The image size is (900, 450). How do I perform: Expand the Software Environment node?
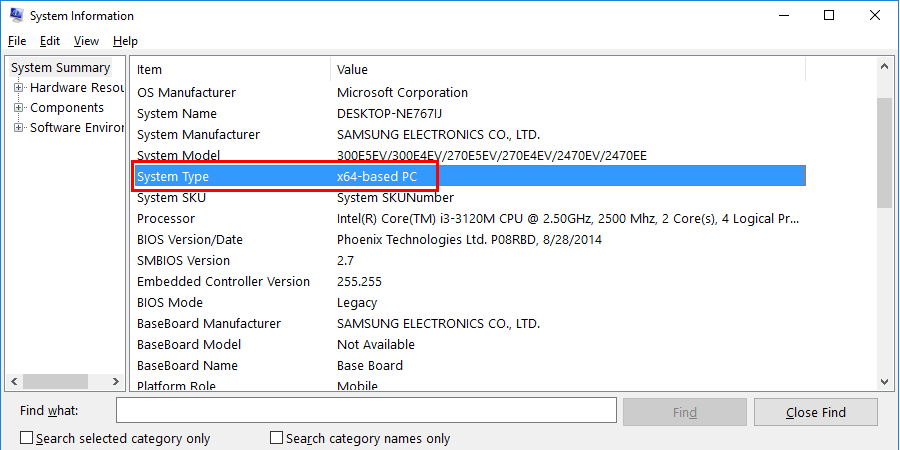(x=18, y=128)
